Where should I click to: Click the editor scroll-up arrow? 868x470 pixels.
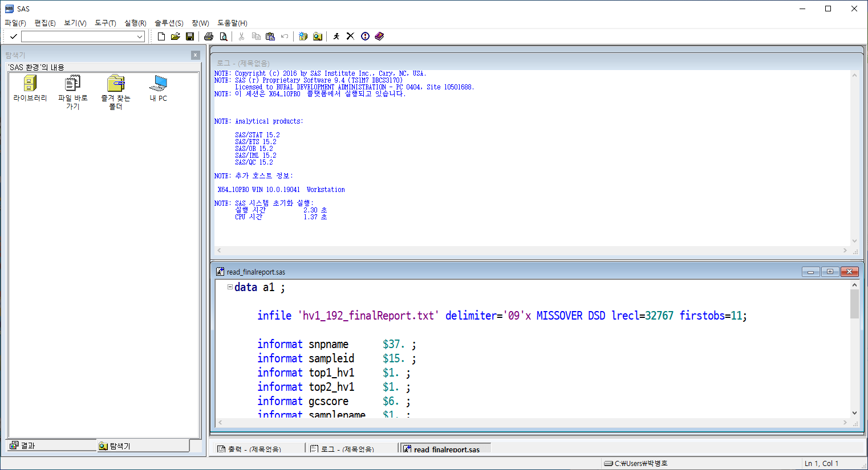(854, 285)
